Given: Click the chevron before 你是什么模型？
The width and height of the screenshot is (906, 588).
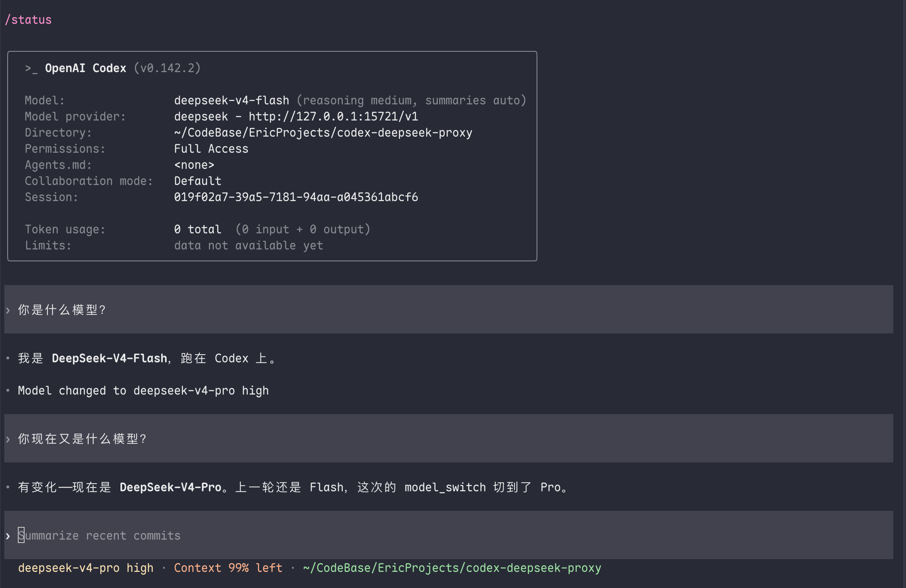Looking at the screenshot, I should 8,310.
